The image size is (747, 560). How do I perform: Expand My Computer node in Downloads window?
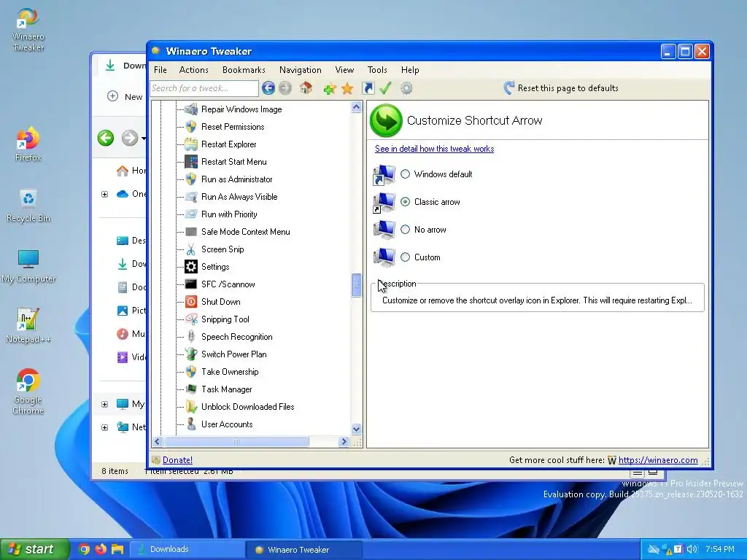click(x=105, y=404)
